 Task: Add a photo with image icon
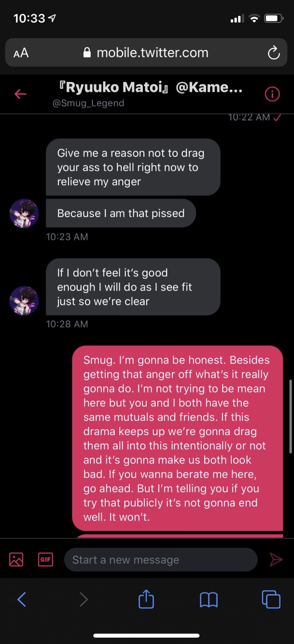(16, 560)
